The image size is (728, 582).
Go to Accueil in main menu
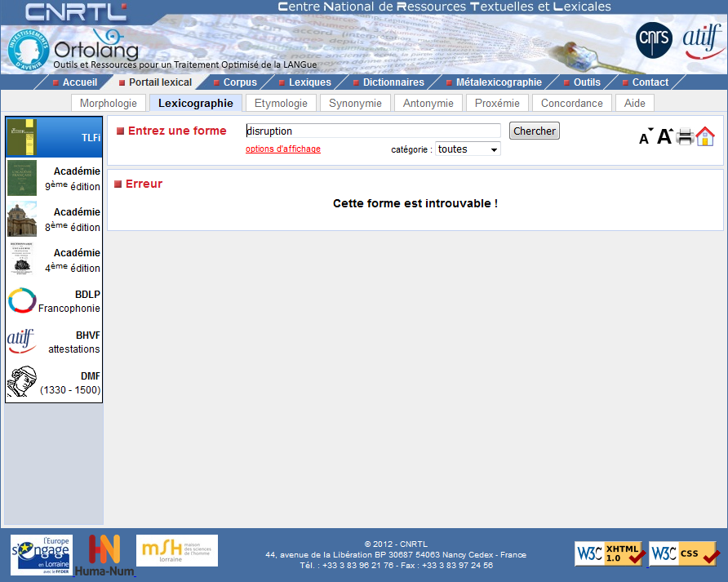tap(80, 82)
